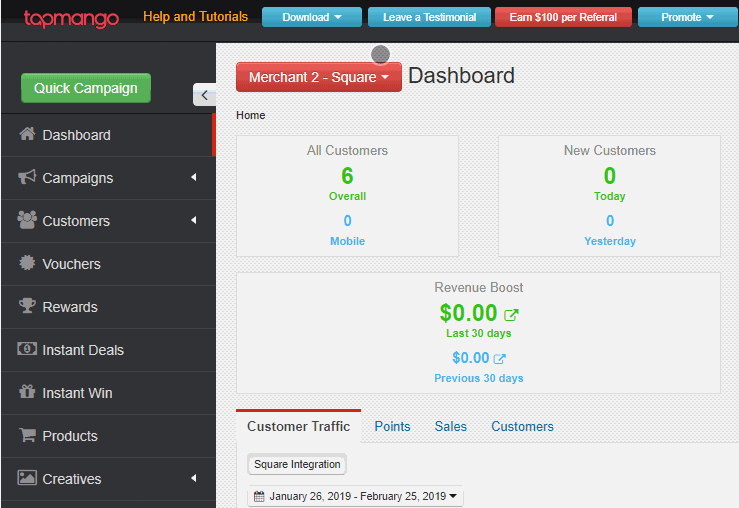Click the Vouchers badge icon
This screenshot has height=508, width=739.
click(27, 262)
